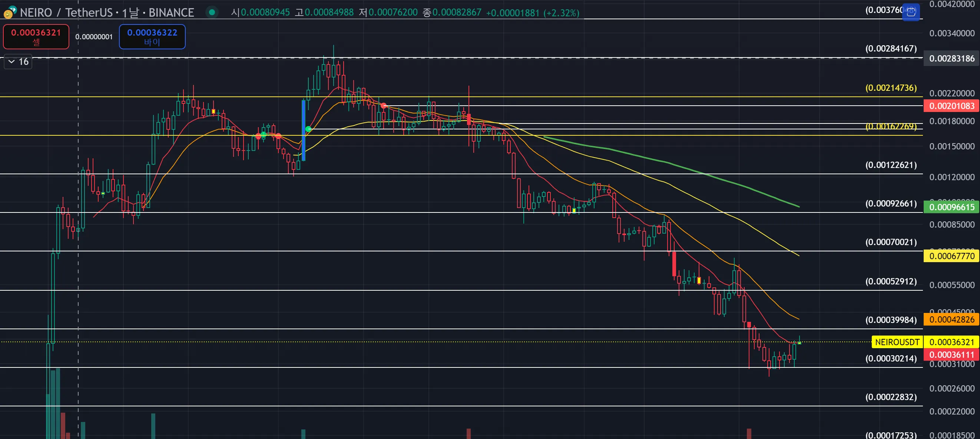This screenshot has width=980, height=439.
Task: Click the orange axis label 0.00042826
Action: 951,320
